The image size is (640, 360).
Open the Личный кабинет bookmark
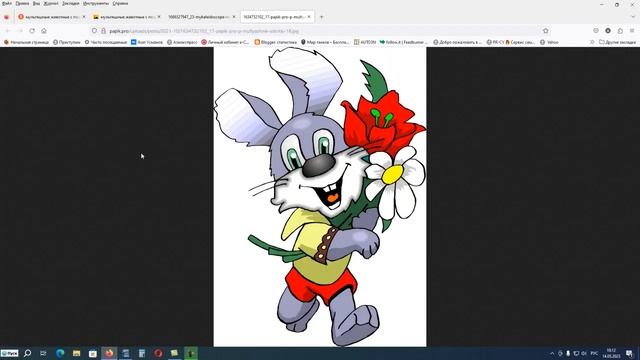coord(225,42)
